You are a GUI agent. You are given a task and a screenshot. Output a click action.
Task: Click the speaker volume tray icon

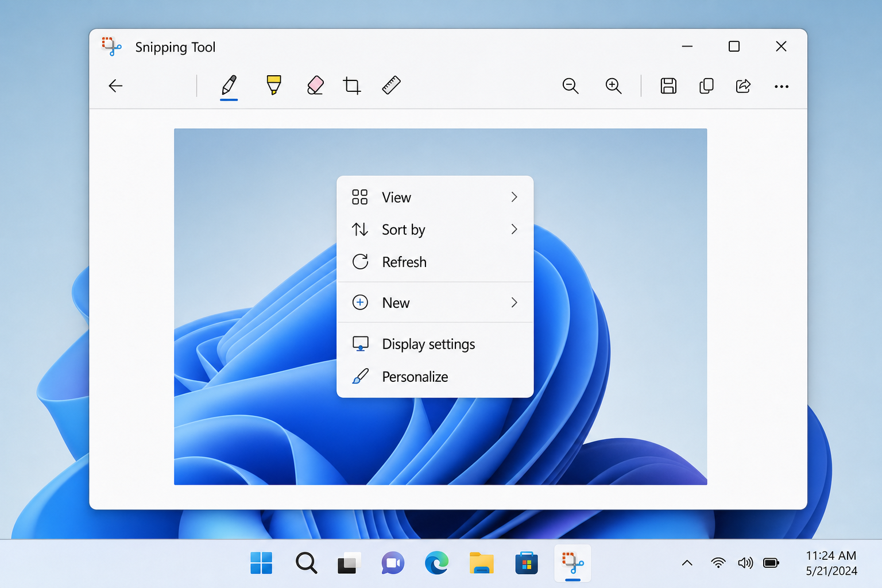coord(745,563)
